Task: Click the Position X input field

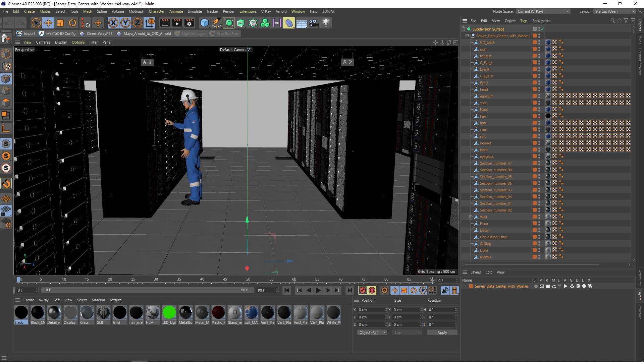Action: click(x=372, y=310)
